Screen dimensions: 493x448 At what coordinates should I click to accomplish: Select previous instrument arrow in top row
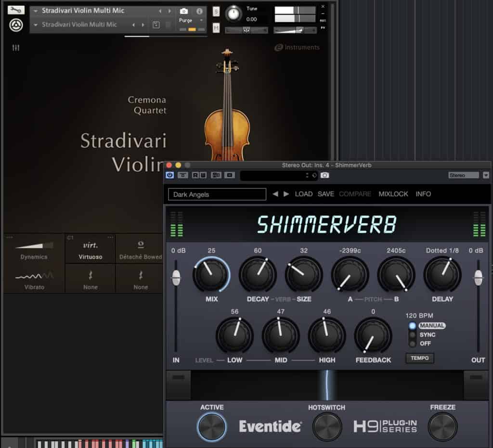160,11
